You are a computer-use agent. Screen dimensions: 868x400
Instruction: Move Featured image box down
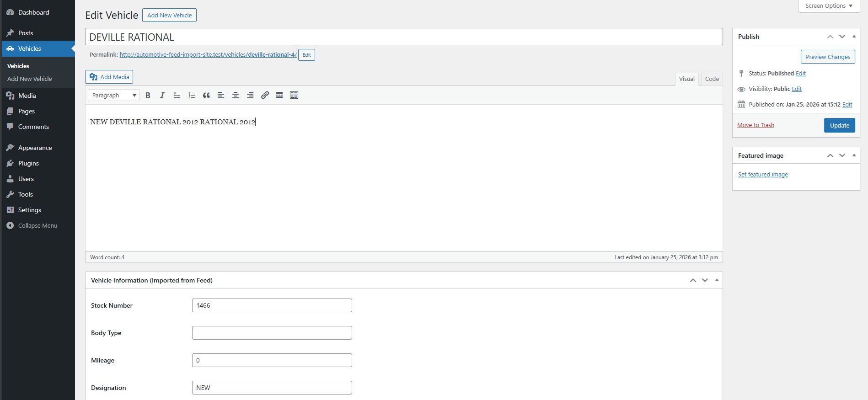pos(842,155)
